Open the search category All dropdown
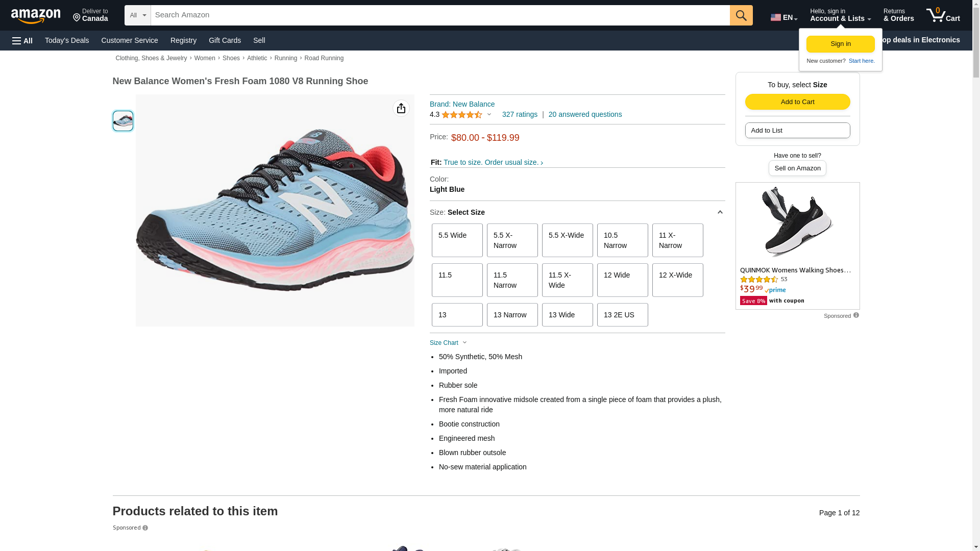 click(x=138, y=15)
